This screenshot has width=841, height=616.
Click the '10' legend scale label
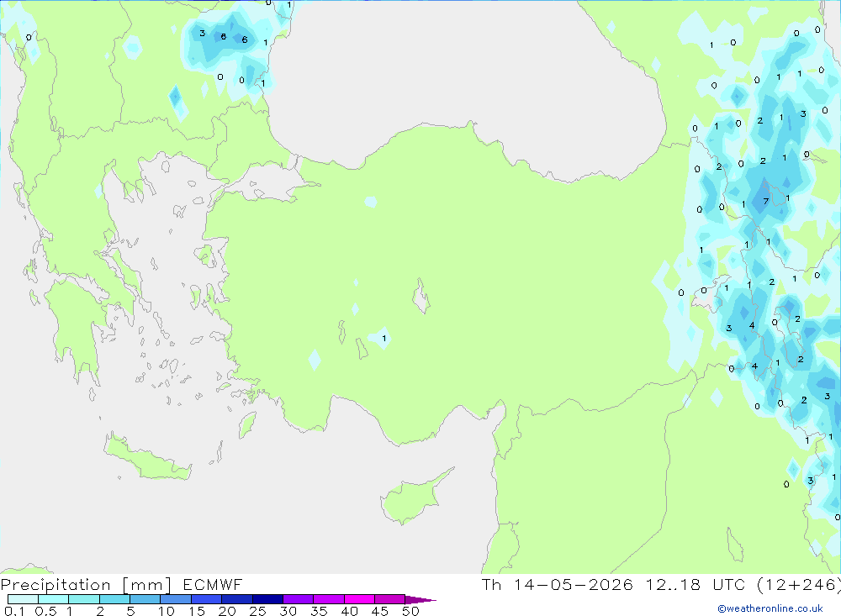(167, 611)
